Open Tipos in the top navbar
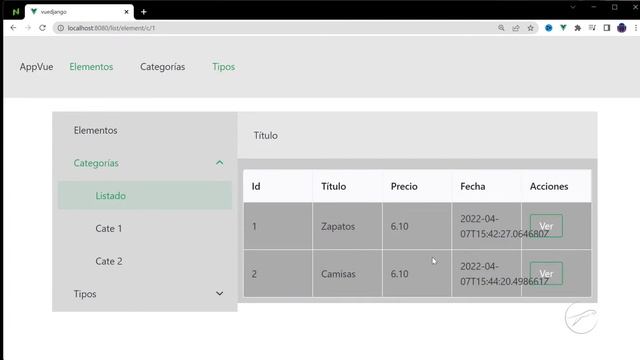 224,67
